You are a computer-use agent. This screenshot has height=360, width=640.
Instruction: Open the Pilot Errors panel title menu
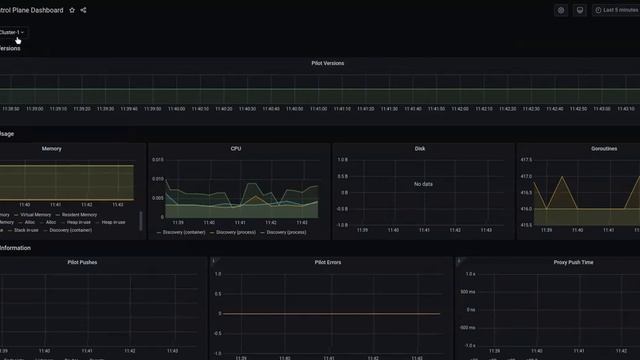328,262
